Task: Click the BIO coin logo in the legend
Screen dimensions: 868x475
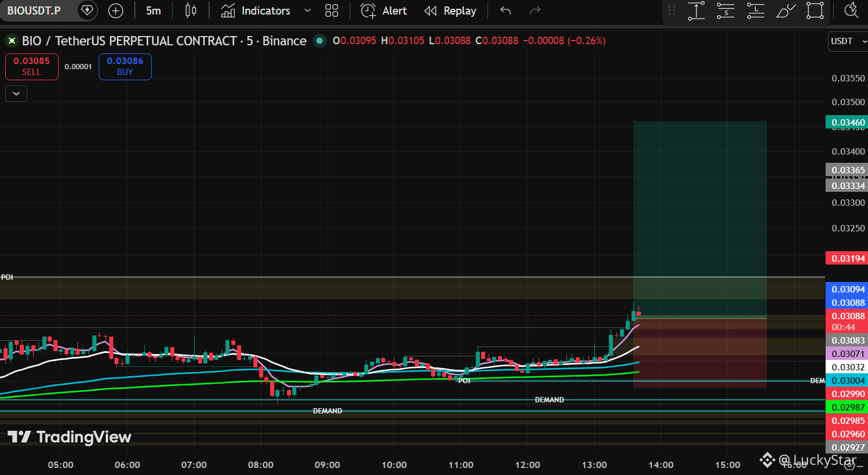Action: (11, 41)
